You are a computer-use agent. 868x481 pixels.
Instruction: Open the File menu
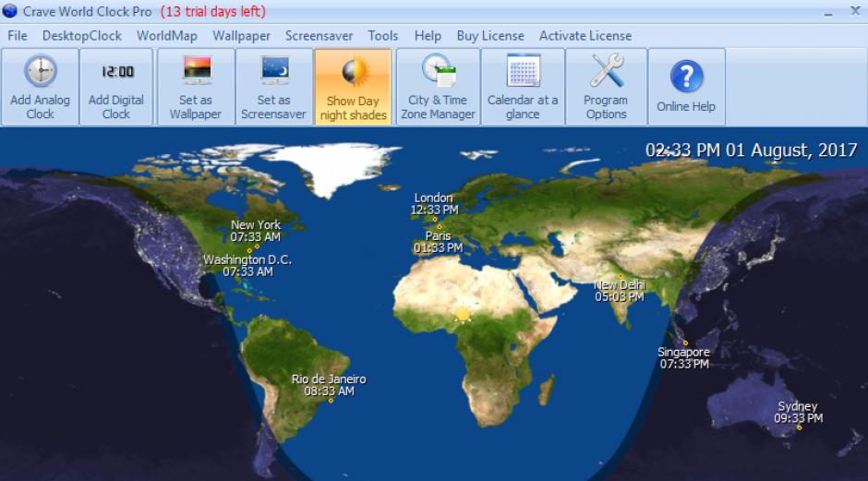18,36
